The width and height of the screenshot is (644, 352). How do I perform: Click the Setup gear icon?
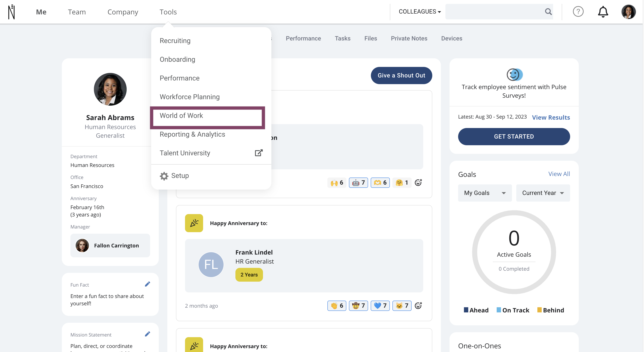pyautogui.click(x=164, y=176)
